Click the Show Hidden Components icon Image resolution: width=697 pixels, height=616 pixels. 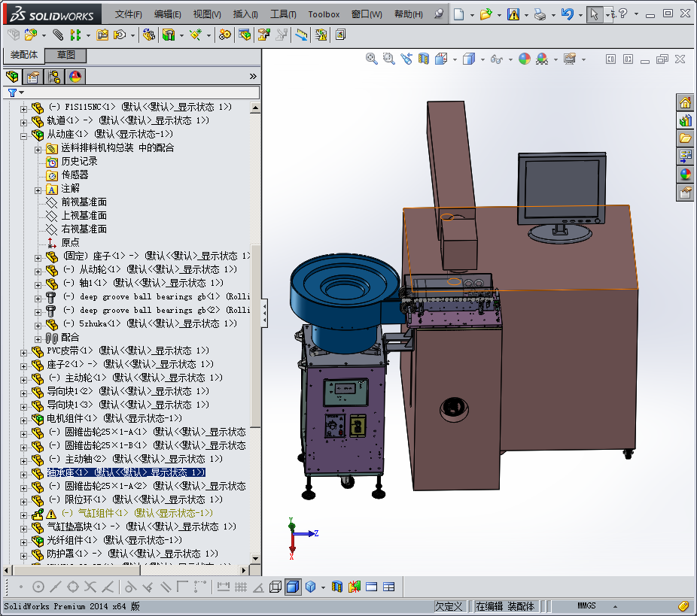pos(149,35)
